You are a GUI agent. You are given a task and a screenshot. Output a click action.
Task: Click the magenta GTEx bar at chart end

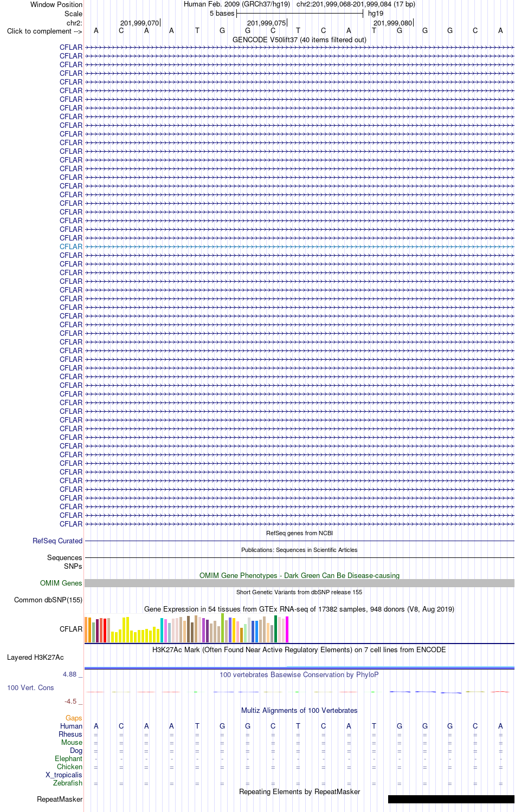[x=287, y=629]
